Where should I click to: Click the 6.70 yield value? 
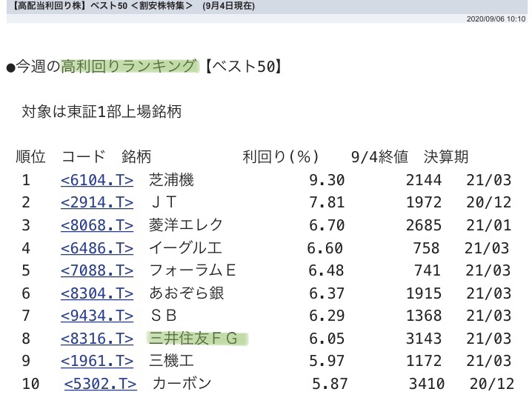tap(327, 225)
